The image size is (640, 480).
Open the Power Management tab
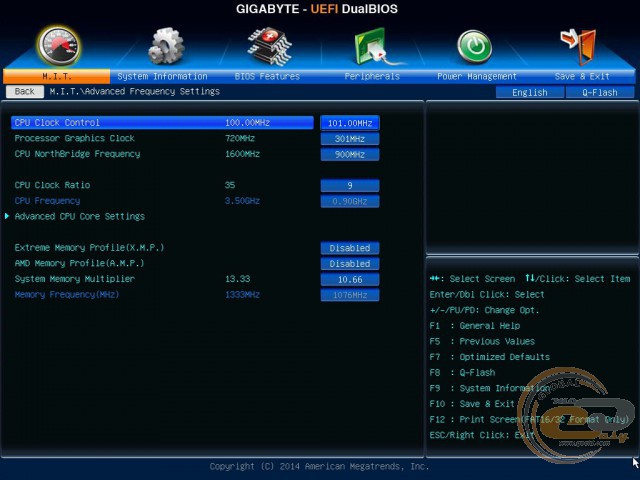477,76
